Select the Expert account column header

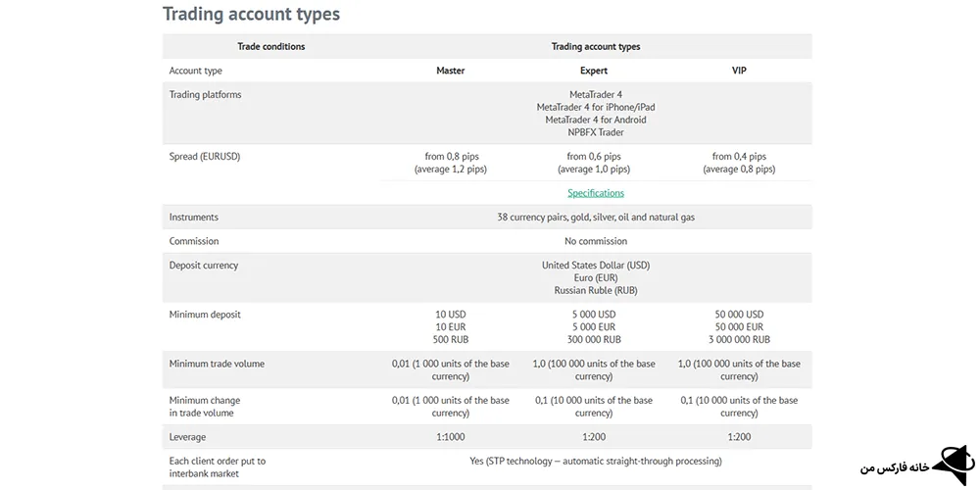click(594, 71)
